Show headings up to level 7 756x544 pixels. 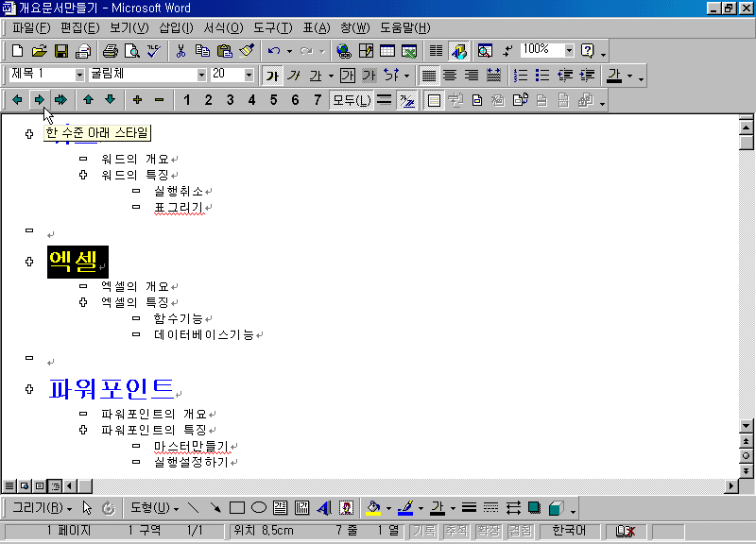(318, 100)
